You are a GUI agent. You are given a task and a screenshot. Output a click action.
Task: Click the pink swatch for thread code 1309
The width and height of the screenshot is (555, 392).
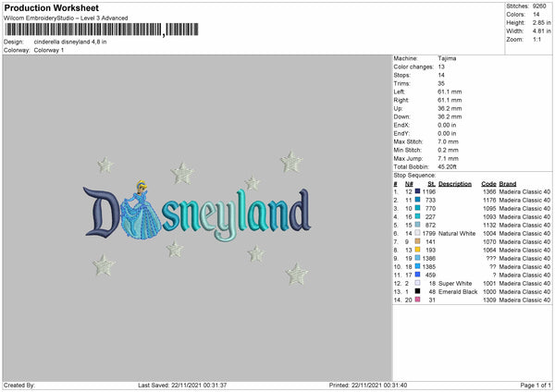coord(418,300)
